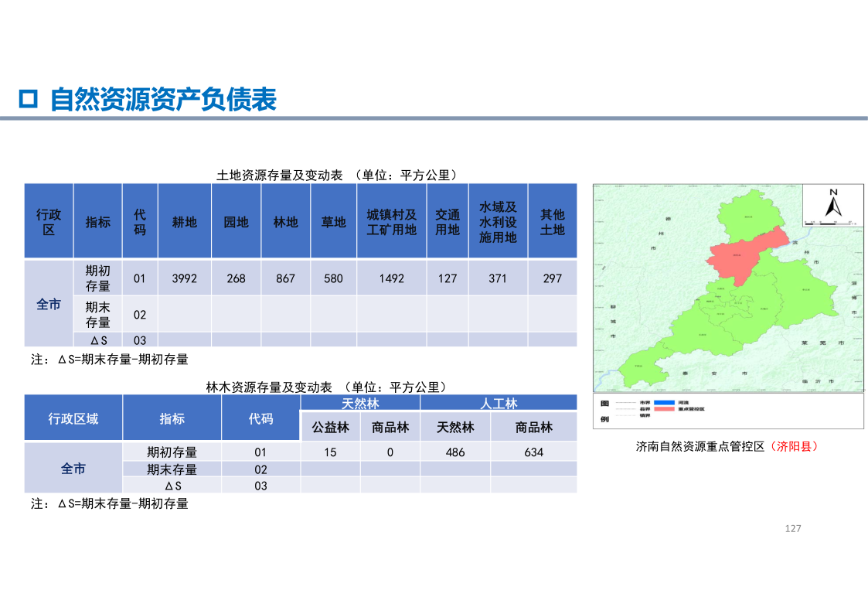Select 期末存量 row label in the forest table

point(172,469)
